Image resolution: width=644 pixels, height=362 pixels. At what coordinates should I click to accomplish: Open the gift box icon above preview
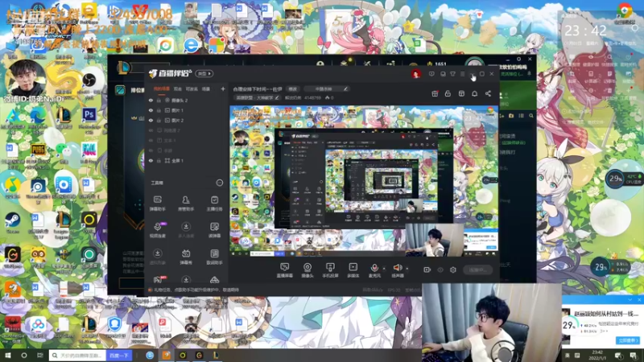(435, 94)
